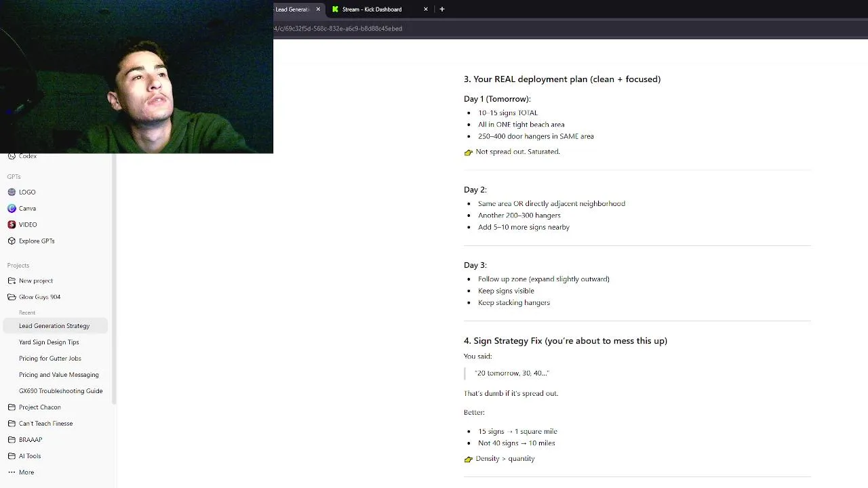868x488 pixels.
Task: Click the Glow Guys 904 folder icon
Action: coord(12,297)
